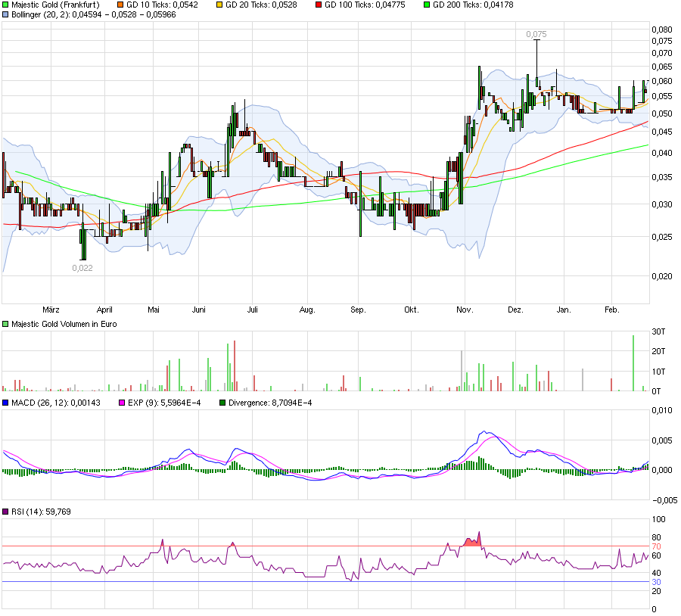This screenshot has height=616, width=681.
Task: Click the 0,075 high price annotation
Action: pos(536,34)
